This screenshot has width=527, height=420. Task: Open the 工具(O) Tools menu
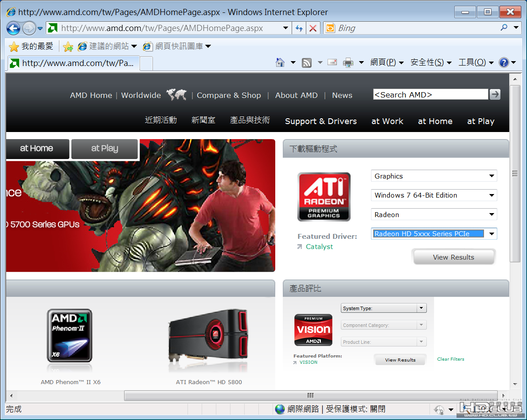pos(476,62)
